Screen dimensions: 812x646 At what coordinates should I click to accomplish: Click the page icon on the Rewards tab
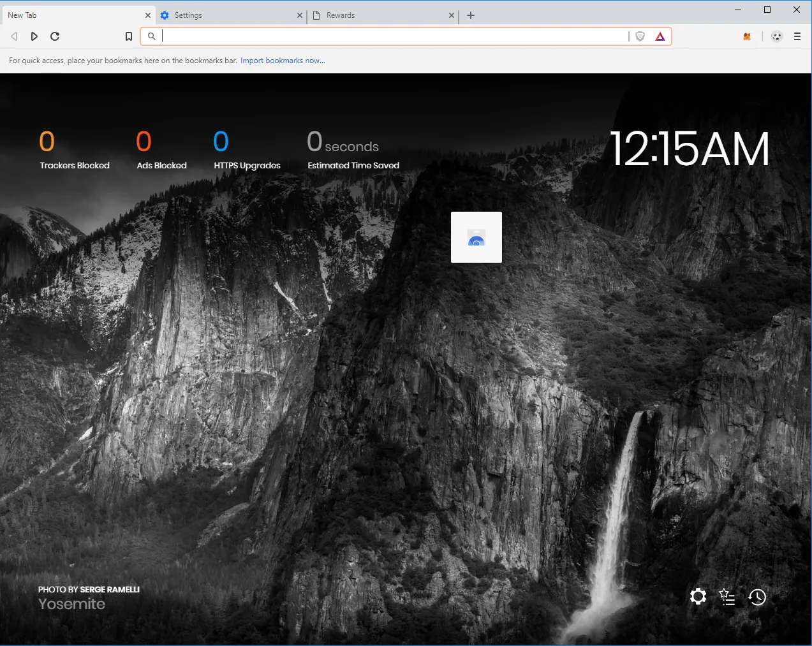point(316,15)
